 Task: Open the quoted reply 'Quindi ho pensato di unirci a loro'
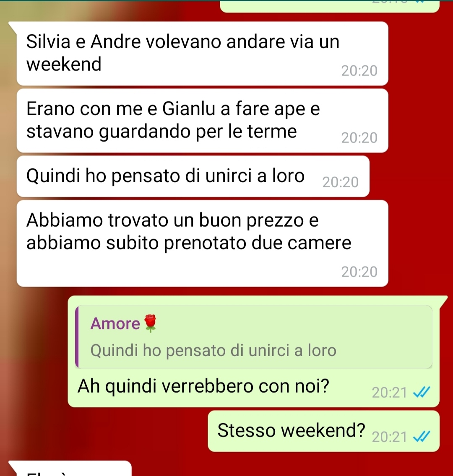[254, 337]
